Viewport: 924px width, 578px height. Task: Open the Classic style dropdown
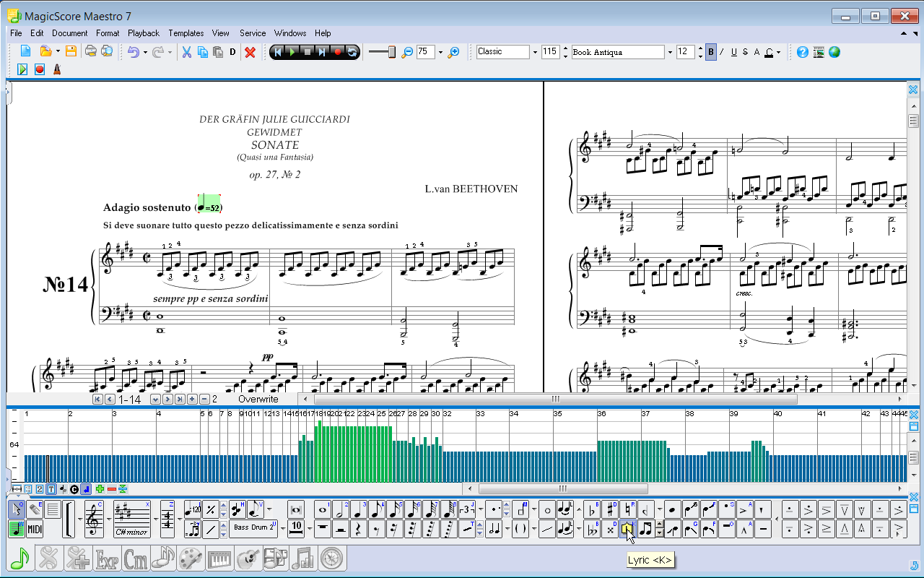pyautogui.click(x=535, y=52)
